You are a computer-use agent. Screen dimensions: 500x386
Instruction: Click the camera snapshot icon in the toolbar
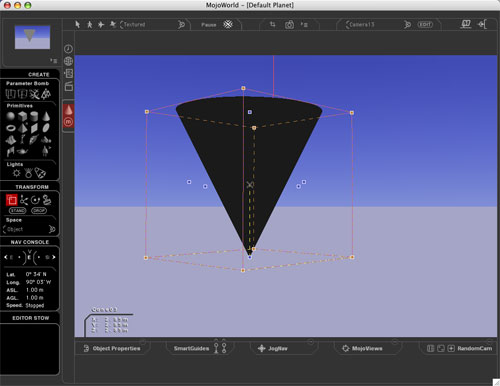pos(289,25)
